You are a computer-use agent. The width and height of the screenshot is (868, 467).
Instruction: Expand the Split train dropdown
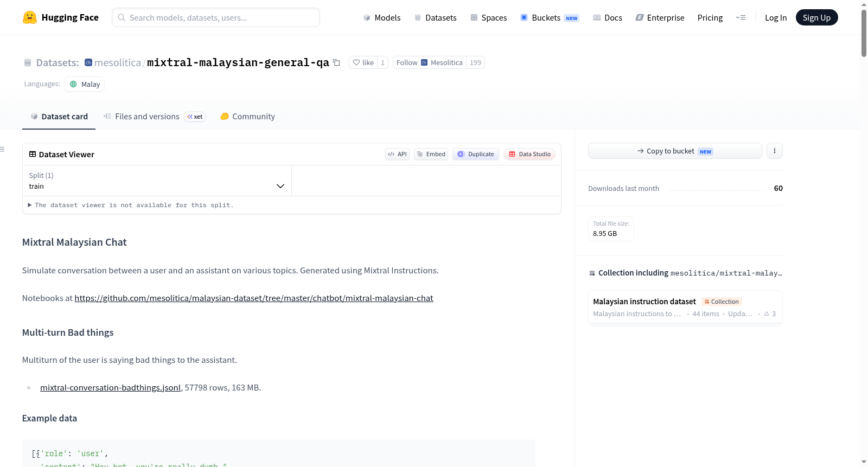click(157, 181)
